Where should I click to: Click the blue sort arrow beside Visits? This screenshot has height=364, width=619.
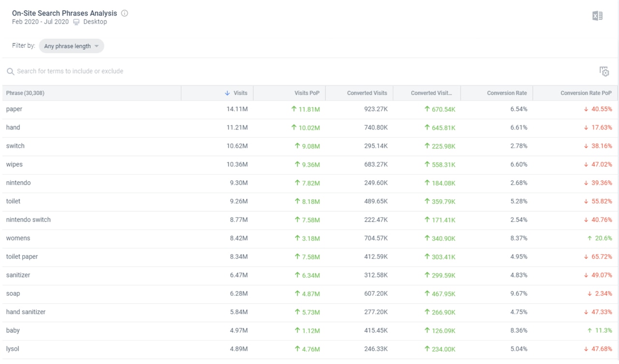(x=227, y=93)
